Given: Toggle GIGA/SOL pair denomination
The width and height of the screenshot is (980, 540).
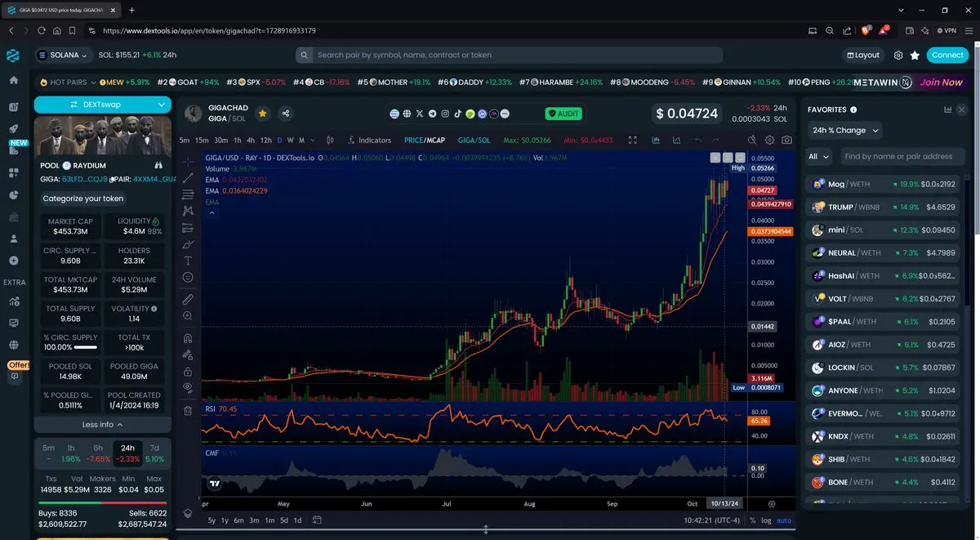Looking at the screenshot, I should (474, 140).
